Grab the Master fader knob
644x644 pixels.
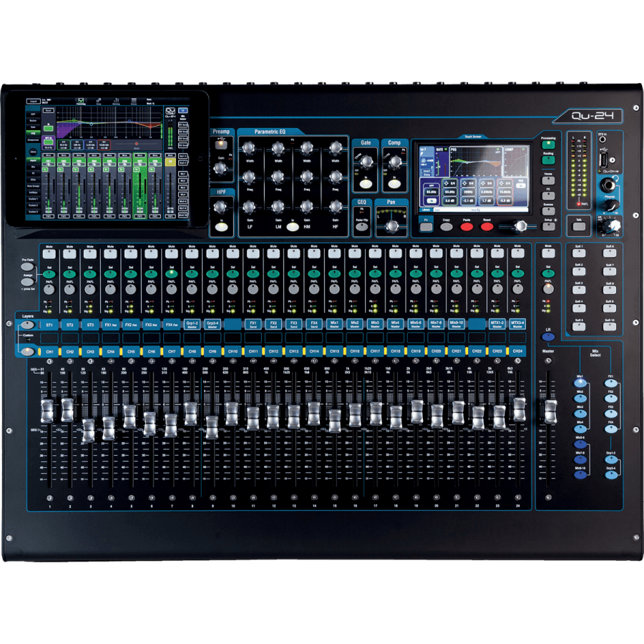pos(550,411)
